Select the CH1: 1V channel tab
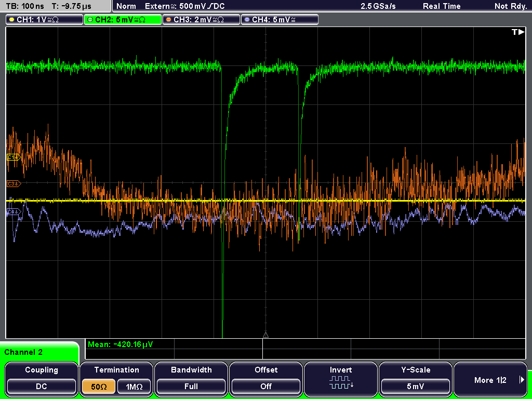532x399 pixels. pyautogui.click(x=45, y=20)
